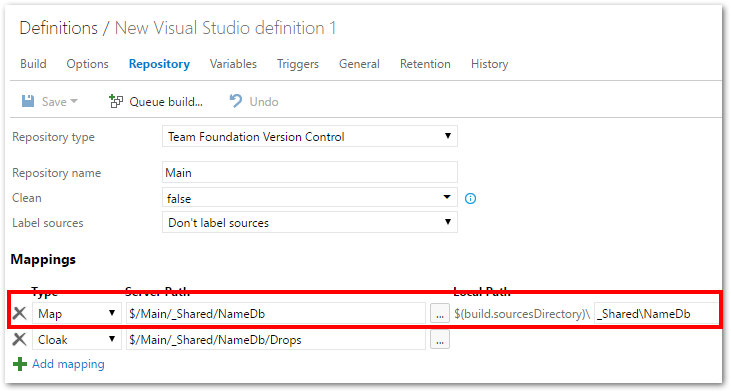
Task: Remove the Map mapping row with X
Action: coord(20,313)
